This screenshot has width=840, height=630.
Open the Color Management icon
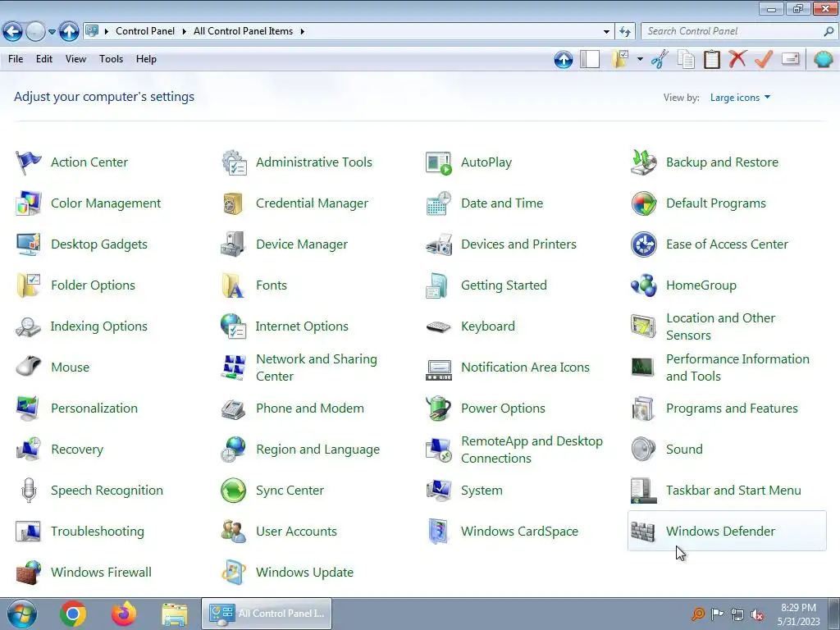coord(29,203)
